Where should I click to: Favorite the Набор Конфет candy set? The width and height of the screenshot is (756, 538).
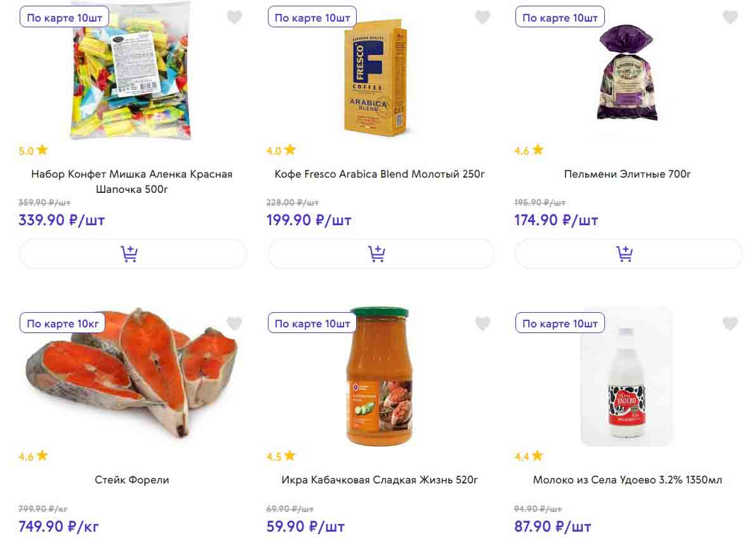click(x=235, y=17)
